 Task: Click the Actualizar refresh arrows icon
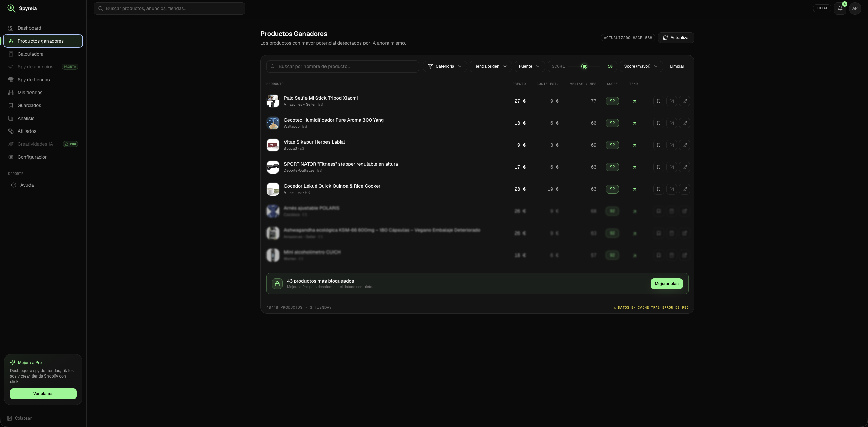point(665,38)
